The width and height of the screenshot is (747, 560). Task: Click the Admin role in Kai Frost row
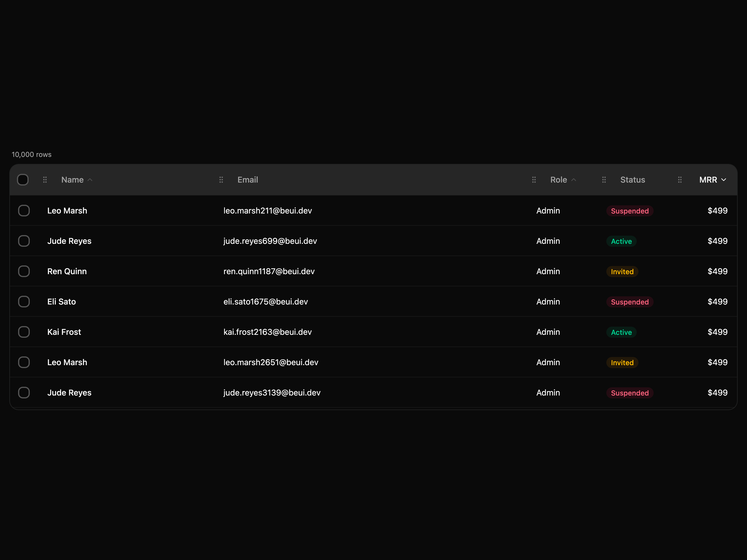548,332
